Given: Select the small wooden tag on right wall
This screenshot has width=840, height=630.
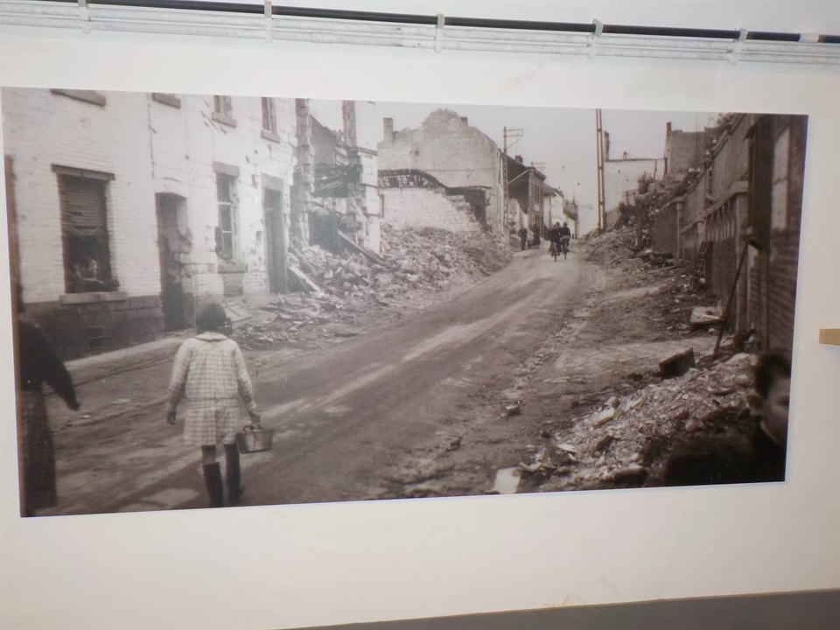Looking at the screenshot, I should coord(829,337).
